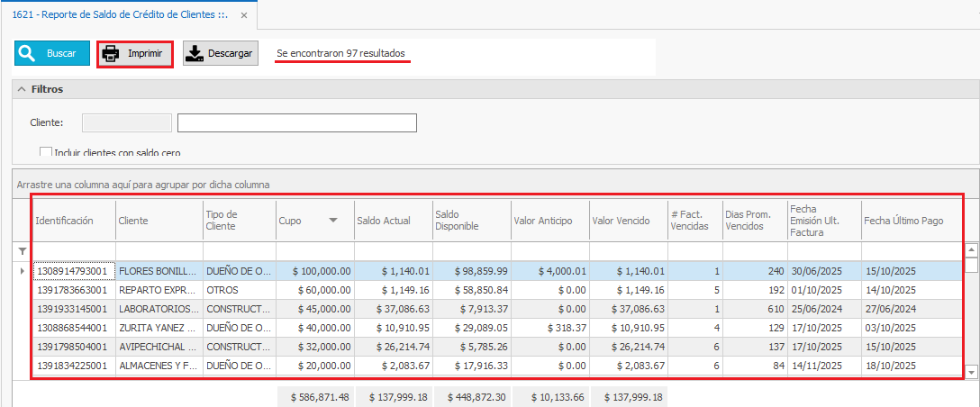Sort by Fecha Último Pago column header

coord(903,221)
